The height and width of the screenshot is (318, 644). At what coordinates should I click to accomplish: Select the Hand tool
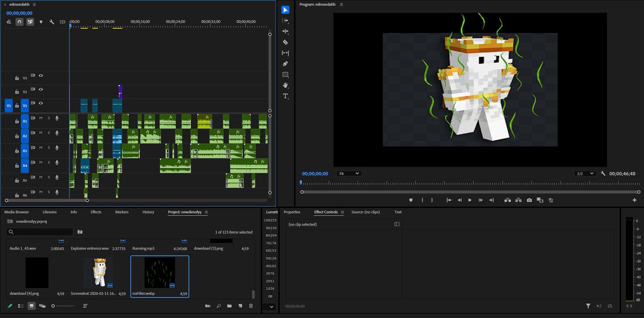click(286, 85)
